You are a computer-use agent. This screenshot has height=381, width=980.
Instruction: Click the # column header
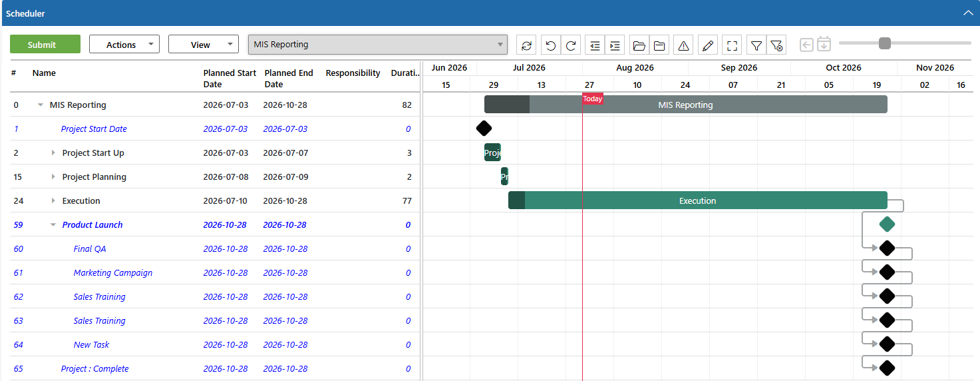(14, 73)
